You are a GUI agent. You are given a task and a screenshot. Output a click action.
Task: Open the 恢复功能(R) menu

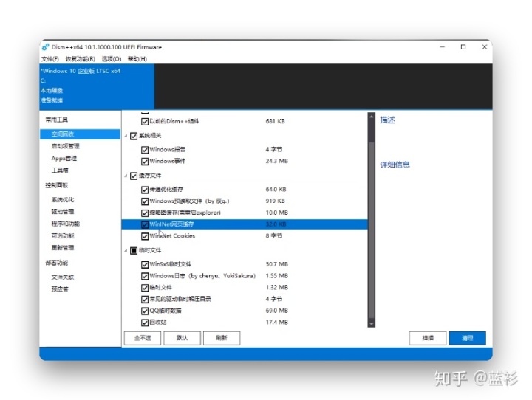pos(80,58)
